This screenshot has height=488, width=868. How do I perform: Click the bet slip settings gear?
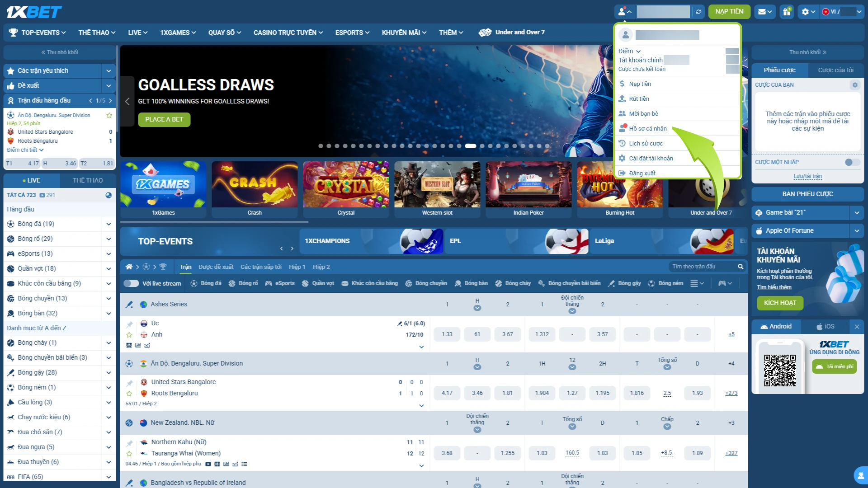coord(855,85)
